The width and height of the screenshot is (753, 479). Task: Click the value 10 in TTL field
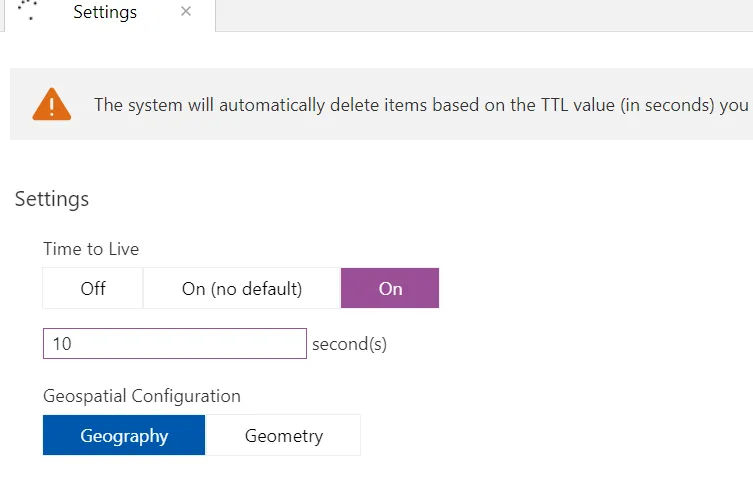click(x=62, y=344)
